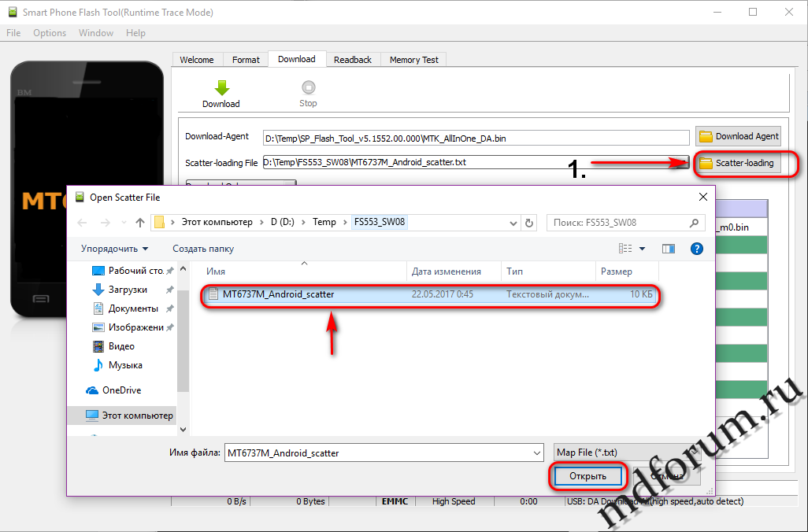The height and width of the screenshot is (532, 808).
Task: Click the navigation pane scroll down arrow
Action: point(183,429)
